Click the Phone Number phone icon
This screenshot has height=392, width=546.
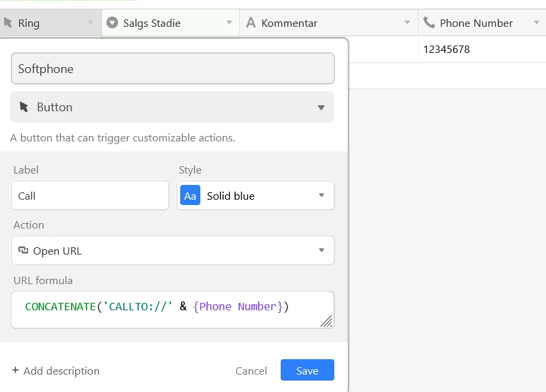pyautogui.click(x=429, y=23)
